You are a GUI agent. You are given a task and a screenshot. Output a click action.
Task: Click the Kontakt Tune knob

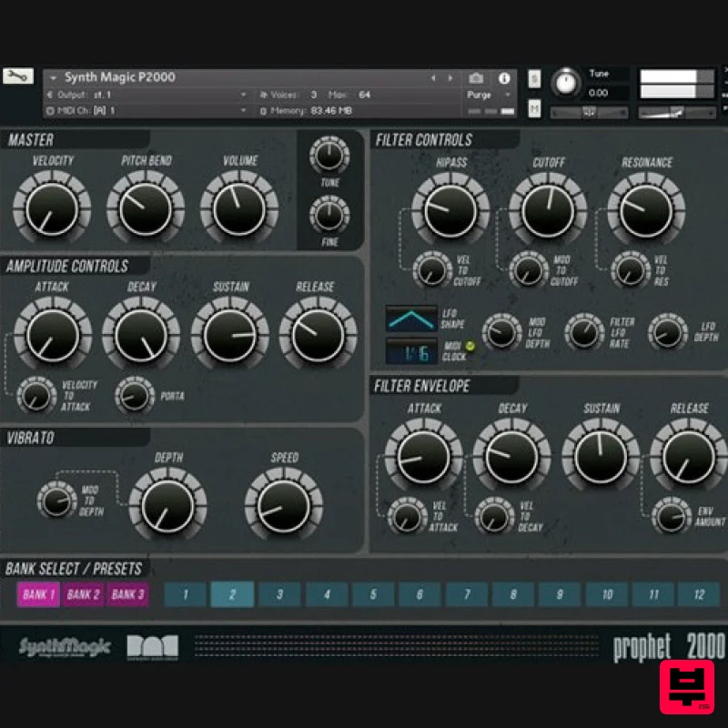565,84
